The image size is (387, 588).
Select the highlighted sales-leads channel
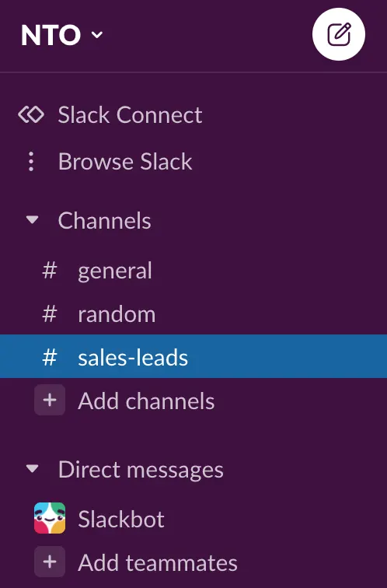click(193, 356)
